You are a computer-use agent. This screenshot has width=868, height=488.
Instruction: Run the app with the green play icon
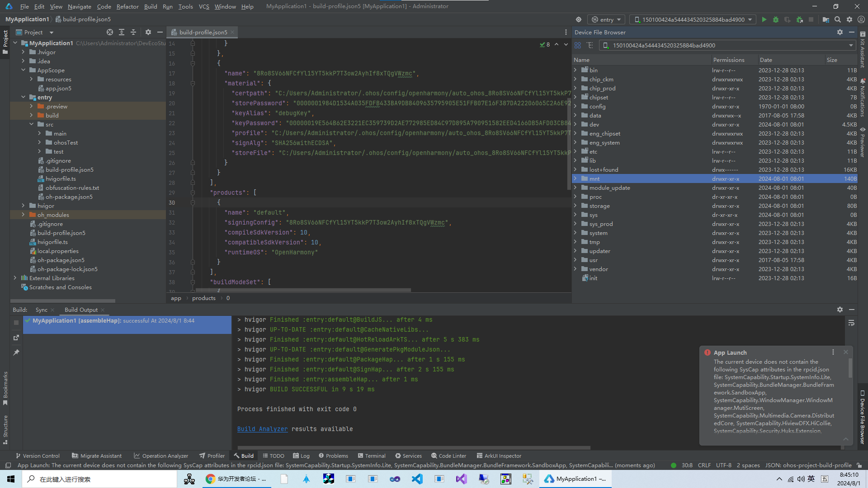click(x=764, y=19)
